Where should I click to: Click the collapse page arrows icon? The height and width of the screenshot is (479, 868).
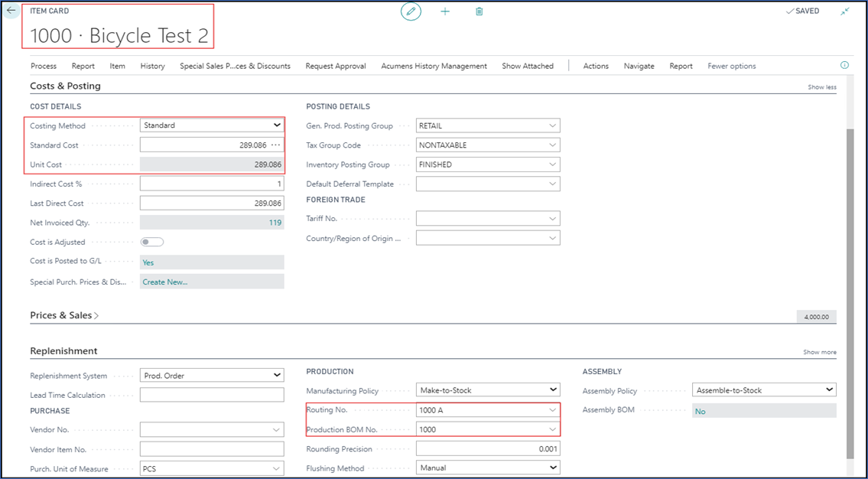844,11
